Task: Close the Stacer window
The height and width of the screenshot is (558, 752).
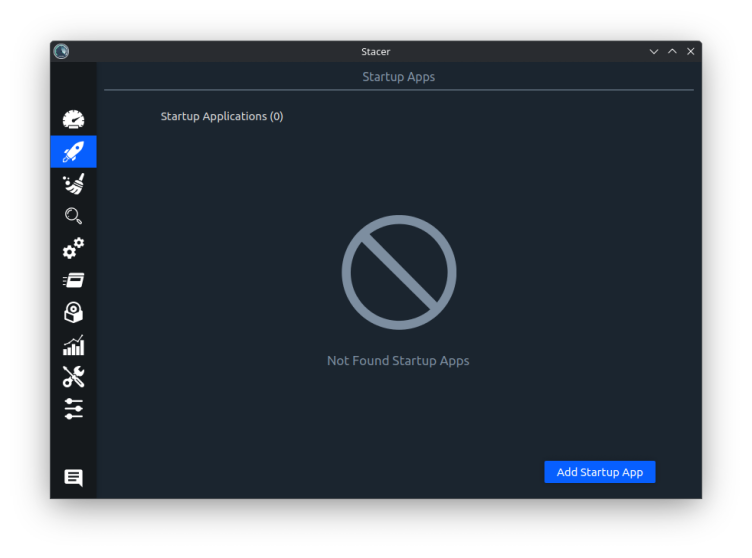Action: (x=690, y=51)
